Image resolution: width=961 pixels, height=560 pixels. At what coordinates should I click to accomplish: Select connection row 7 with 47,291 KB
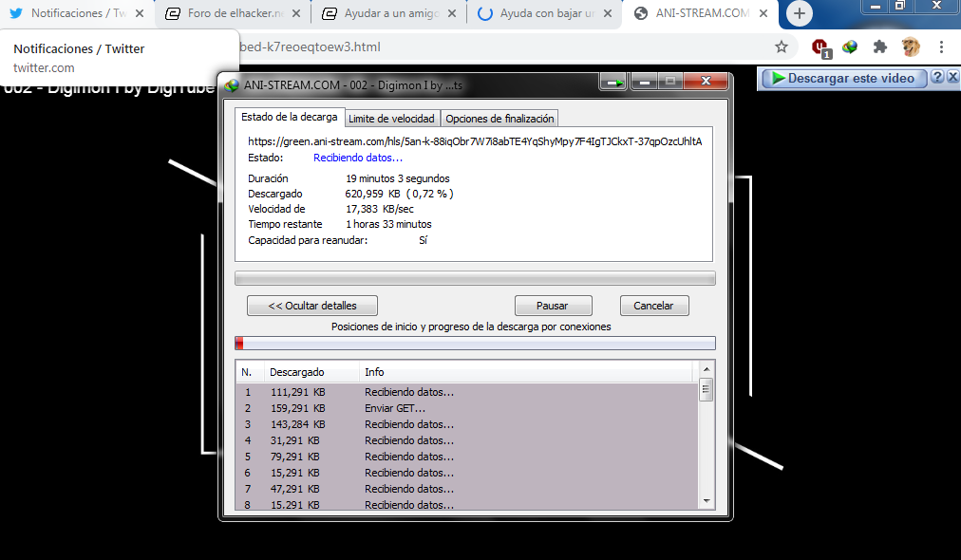pos(467,489)
